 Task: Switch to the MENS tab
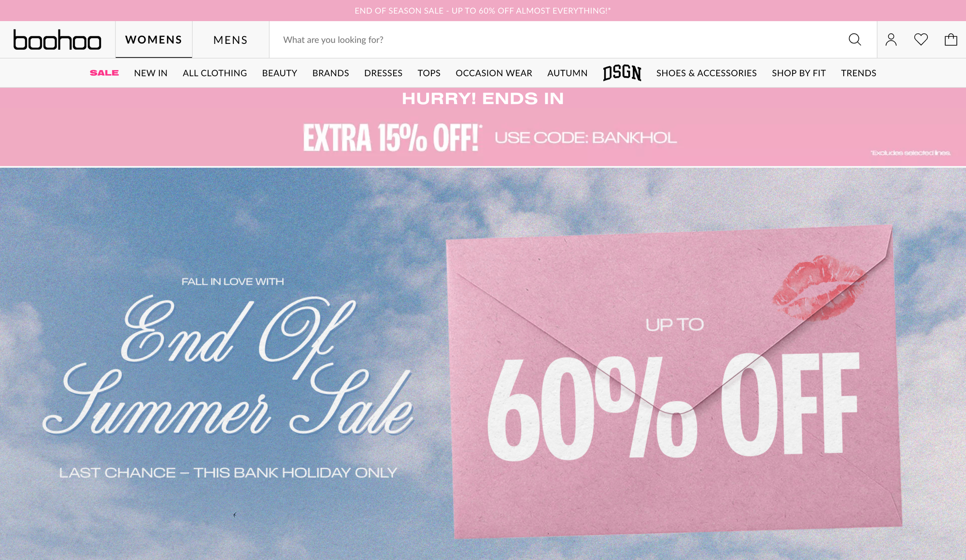pyautogui.click(x=231, y=40)
